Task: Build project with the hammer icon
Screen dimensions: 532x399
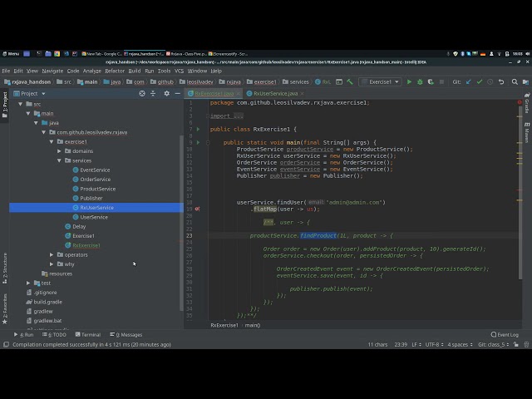Action: 350,81
